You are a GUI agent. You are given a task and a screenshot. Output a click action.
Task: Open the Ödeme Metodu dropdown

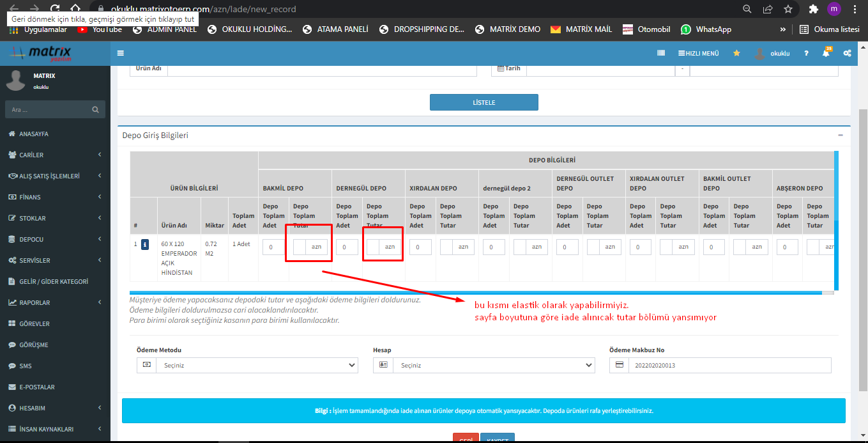(247, 365)
